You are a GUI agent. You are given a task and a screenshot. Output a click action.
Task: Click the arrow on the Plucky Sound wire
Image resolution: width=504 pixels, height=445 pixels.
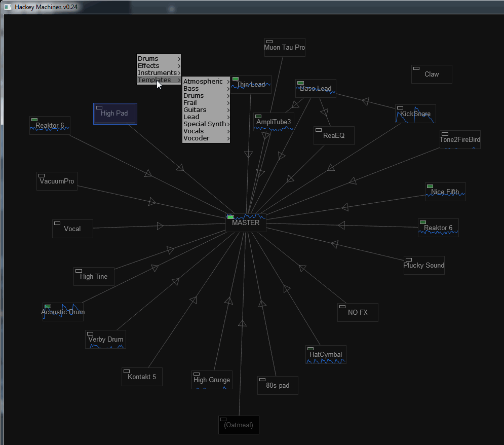point(335,244)
